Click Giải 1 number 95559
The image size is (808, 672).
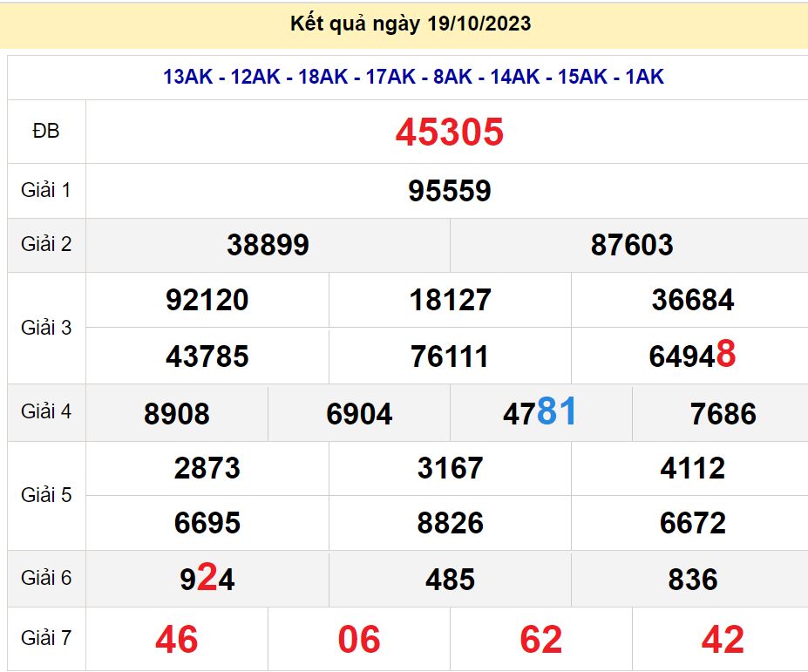click(449, 191)
